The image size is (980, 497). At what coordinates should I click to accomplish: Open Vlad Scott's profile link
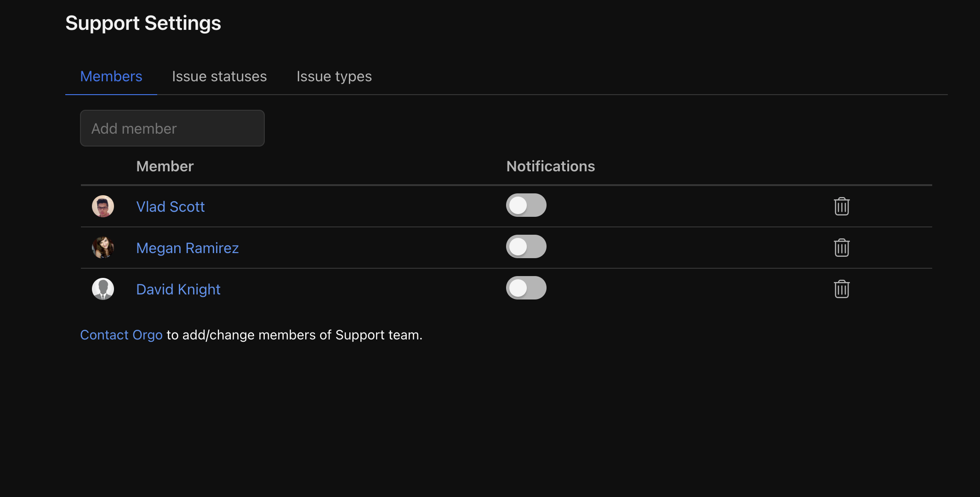[170, 207]
